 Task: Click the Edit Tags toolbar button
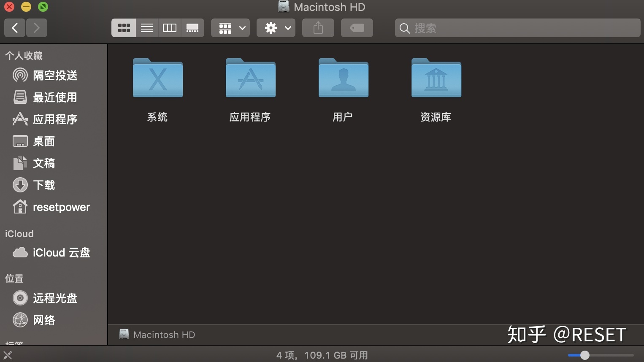pos(357,28)
